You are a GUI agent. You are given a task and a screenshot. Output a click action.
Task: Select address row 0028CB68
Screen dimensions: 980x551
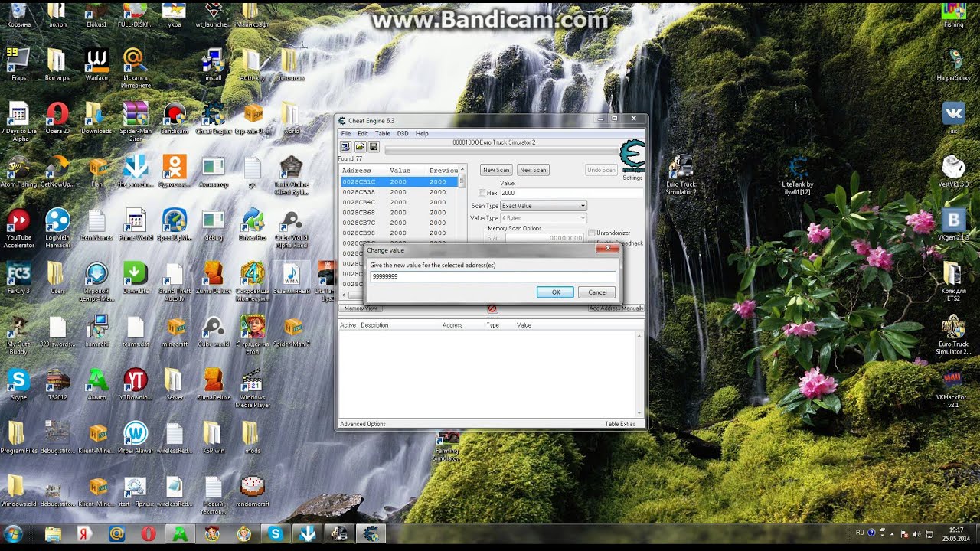coord(399,213)
